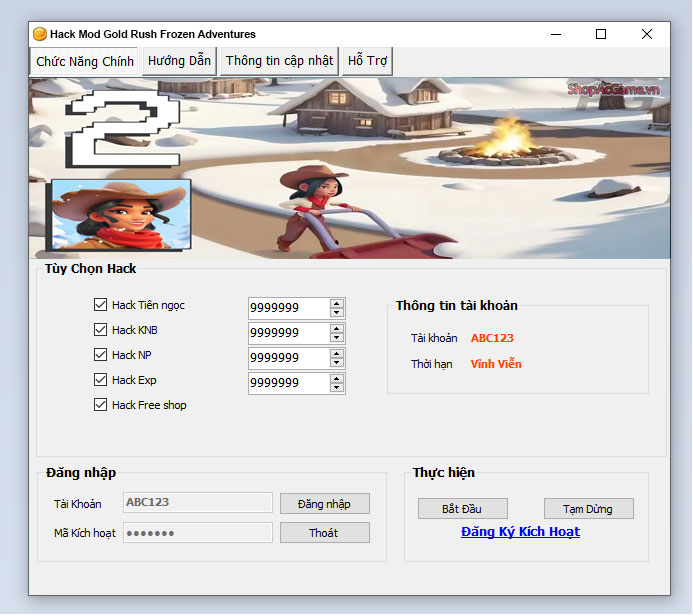Click the Mã Kích hoạt password field
The height and width of the screenshot is (616, 693).
198,533
